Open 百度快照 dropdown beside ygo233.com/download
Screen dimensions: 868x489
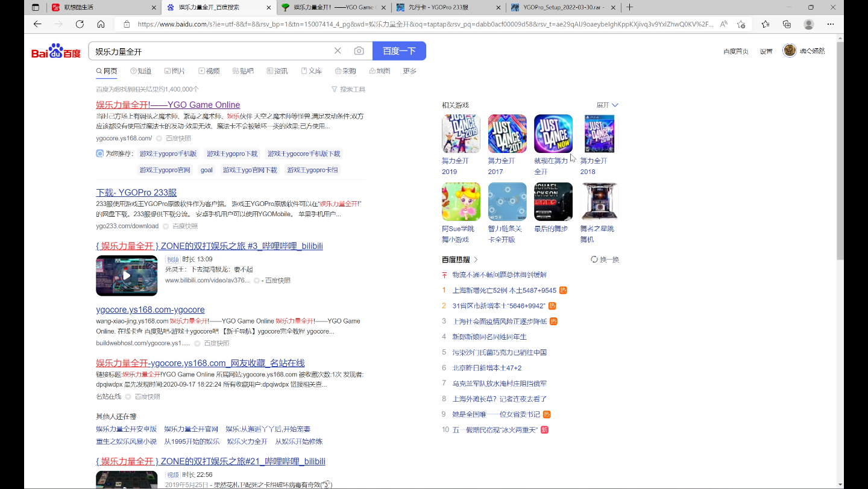pyautogui.click(x=165, y=226)
